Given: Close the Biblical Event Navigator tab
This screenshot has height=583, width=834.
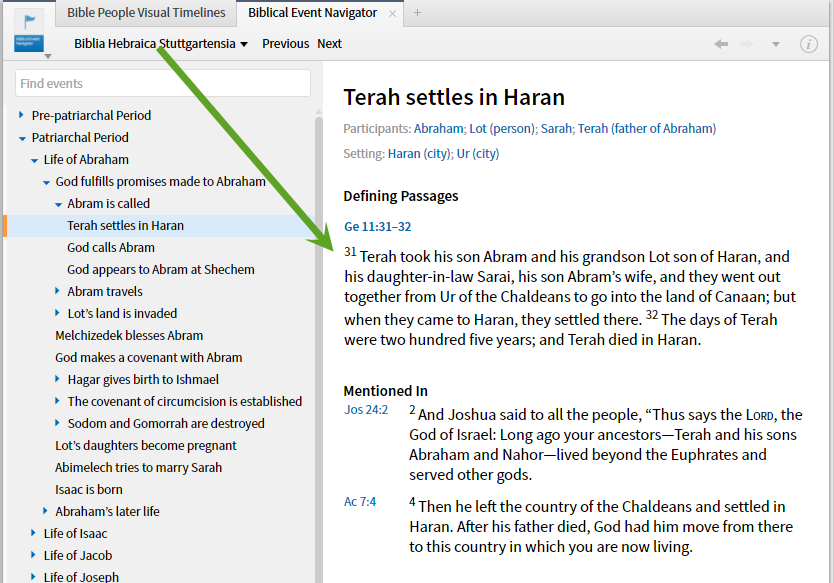Looking at the screenshot, I should (392, 13).
